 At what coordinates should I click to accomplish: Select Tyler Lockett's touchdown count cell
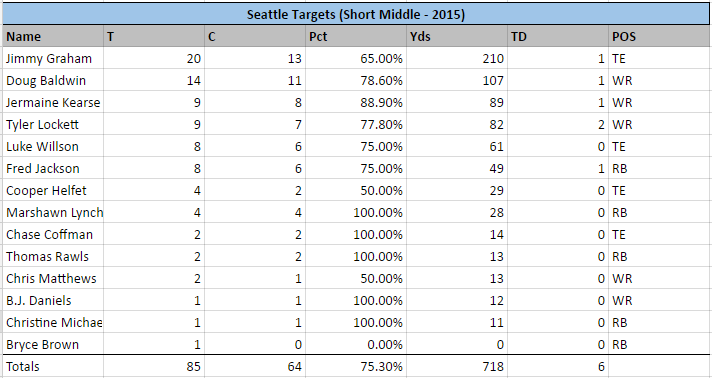pyautogui.click(x=558, y=124)
